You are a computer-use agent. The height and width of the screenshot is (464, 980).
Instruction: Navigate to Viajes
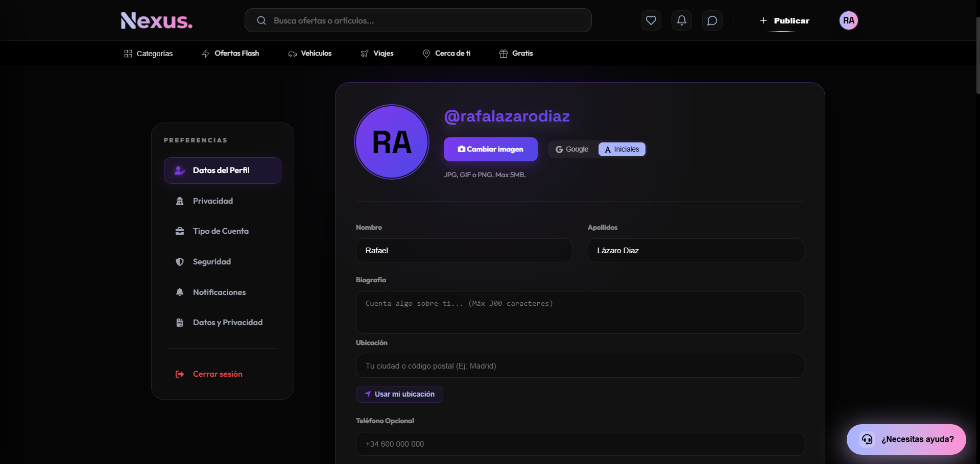[x=377, y=54]
